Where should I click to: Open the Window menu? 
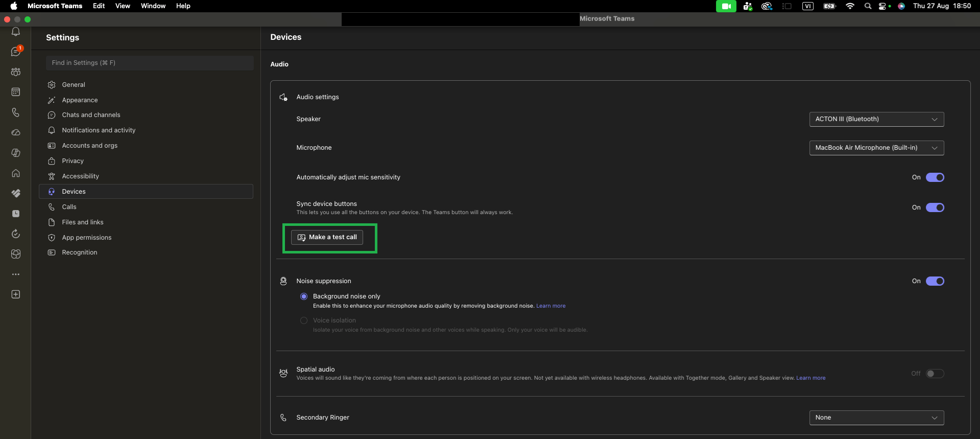click(153, 6)
